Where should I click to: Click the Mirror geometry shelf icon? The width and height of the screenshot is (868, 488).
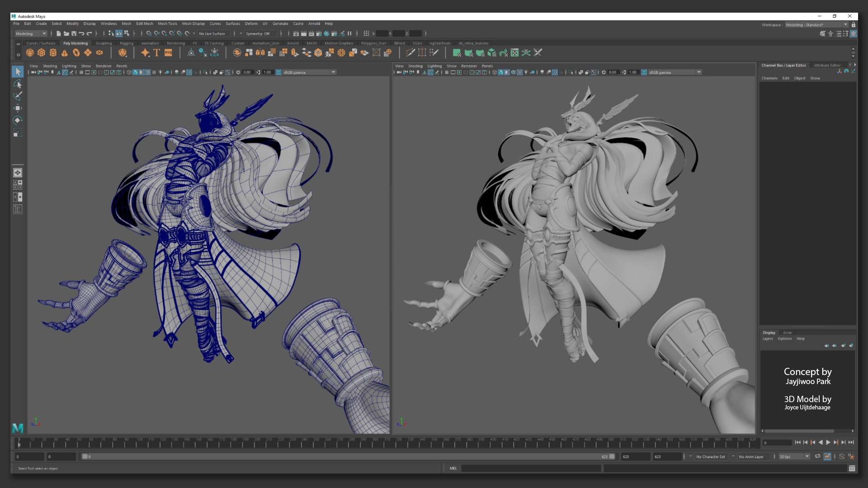click(x=260, y=53)
